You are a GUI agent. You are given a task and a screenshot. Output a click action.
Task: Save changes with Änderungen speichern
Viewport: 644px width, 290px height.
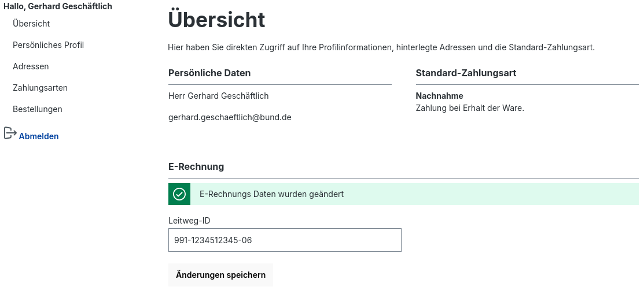(x=220, y=275)
